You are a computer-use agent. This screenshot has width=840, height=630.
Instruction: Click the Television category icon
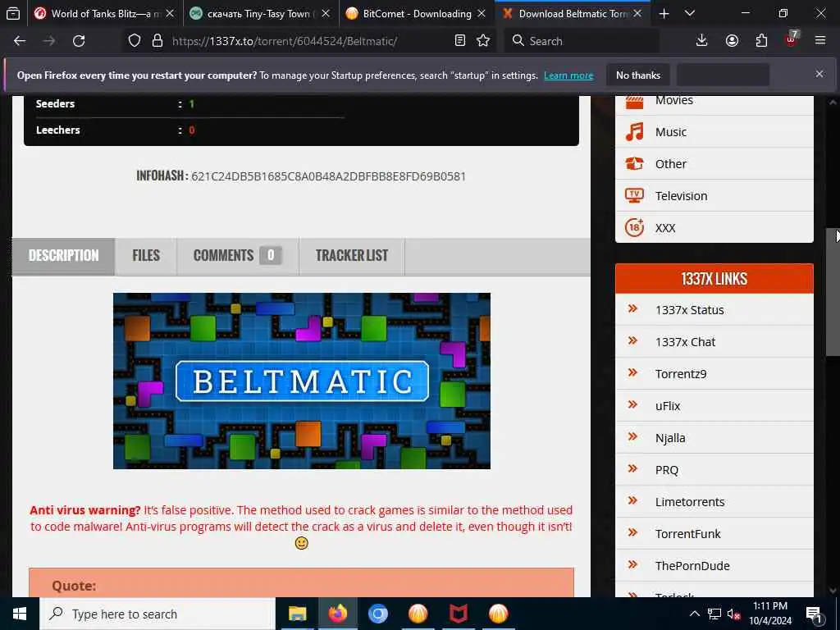(x=634, y=195)
